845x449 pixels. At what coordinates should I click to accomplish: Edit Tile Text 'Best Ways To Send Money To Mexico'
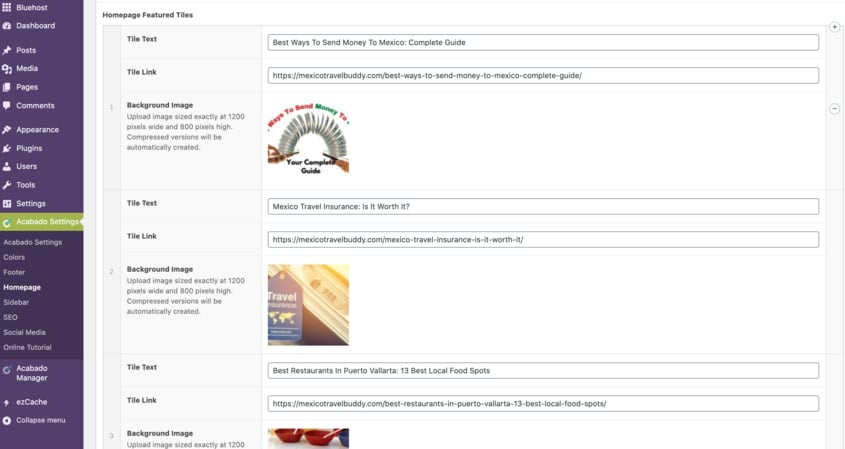point(543,43)
